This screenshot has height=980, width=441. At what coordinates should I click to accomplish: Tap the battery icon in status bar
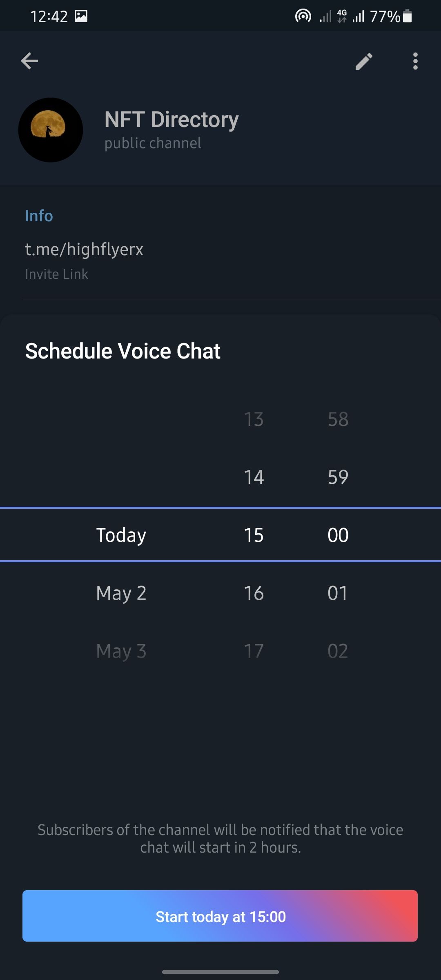coord(407,16)
